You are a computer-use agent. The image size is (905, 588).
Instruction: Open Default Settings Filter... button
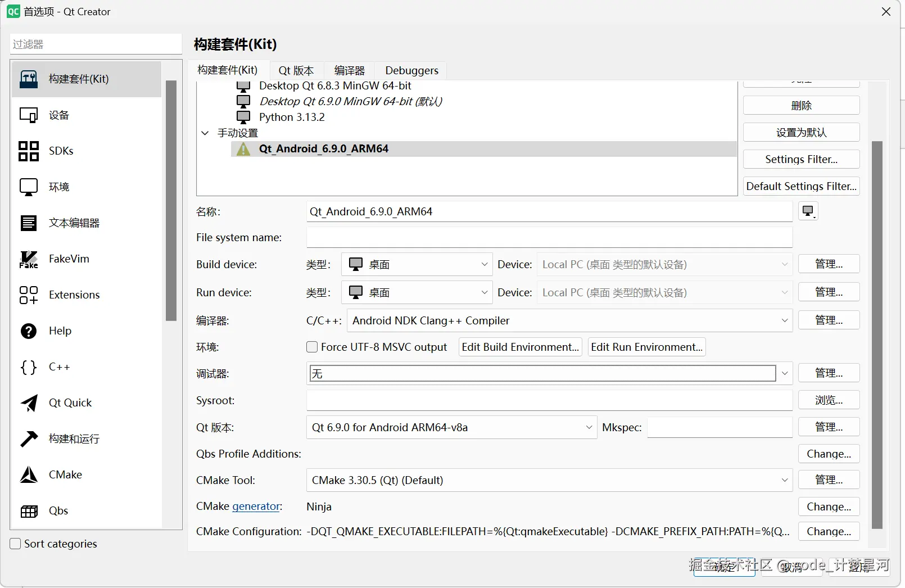801,186
